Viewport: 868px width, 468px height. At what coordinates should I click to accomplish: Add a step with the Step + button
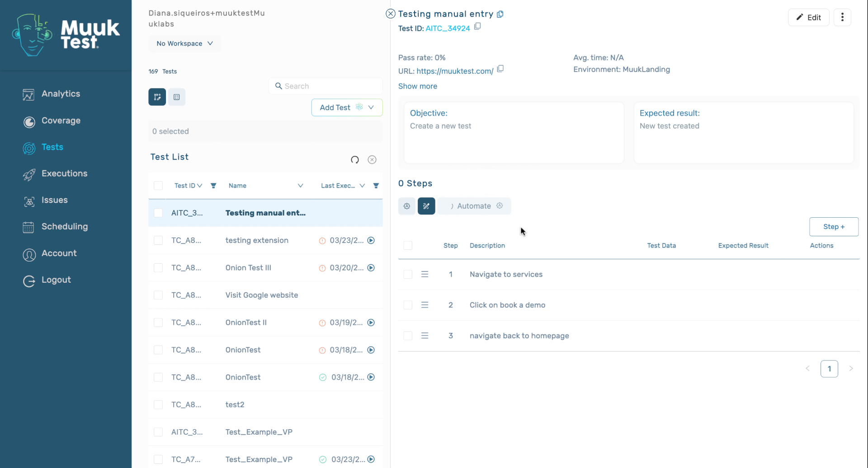pos(834,227)
